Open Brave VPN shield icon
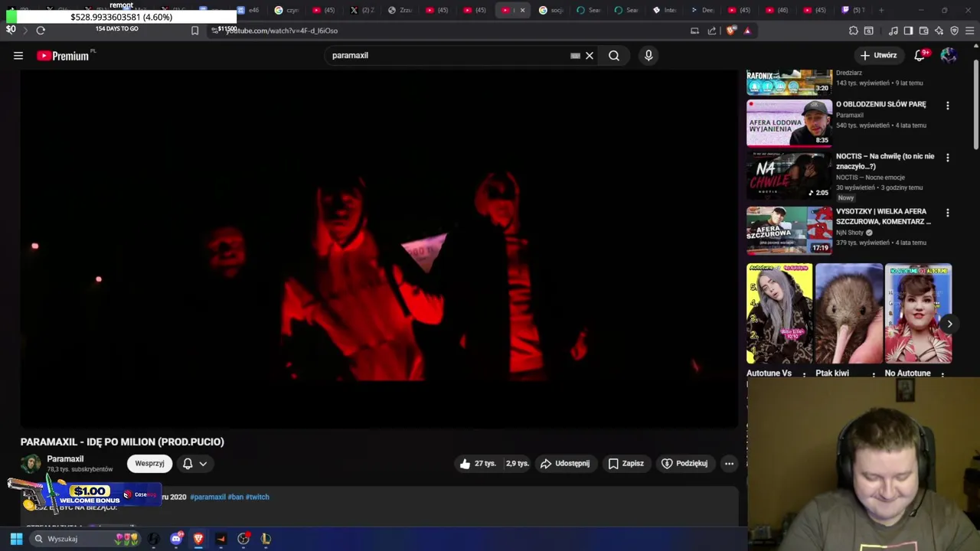 [x=954, y=31]
